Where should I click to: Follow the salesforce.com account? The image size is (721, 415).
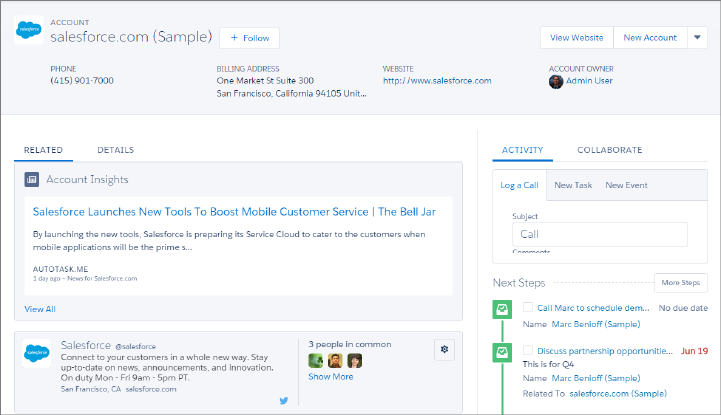pos(249,38)
